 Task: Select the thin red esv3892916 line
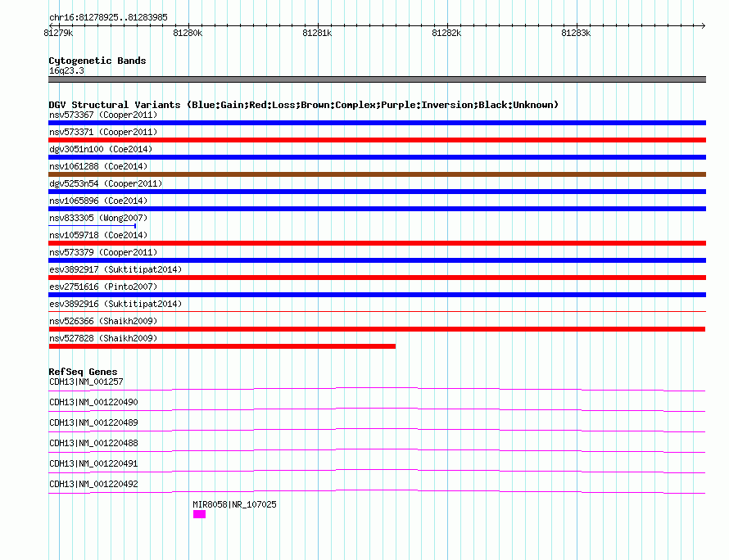[x=377, y=311]
